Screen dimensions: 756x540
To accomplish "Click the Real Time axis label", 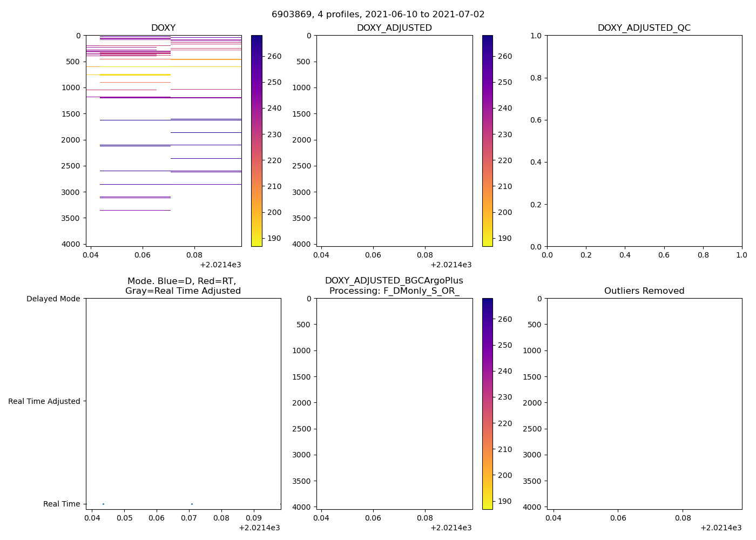I will 62,504.
